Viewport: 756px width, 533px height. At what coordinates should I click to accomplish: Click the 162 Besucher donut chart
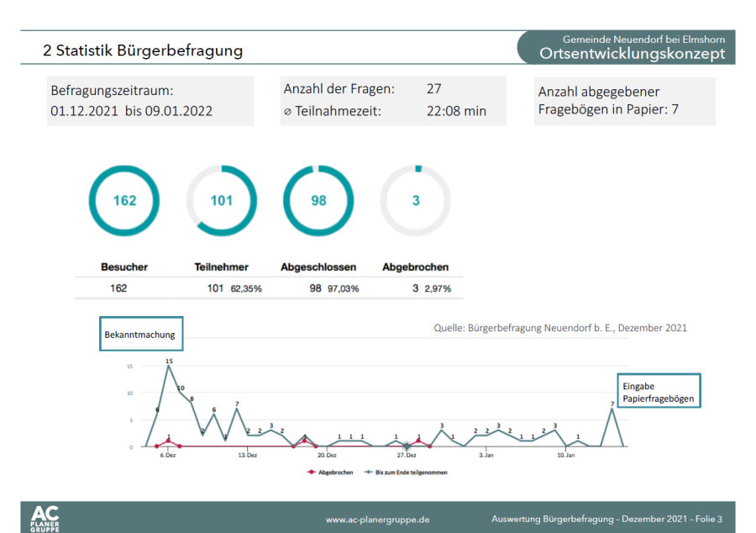click(124, 200)
